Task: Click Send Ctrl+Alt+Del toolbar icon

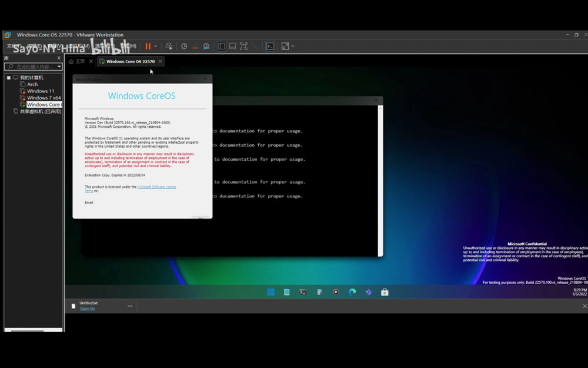Action: [x=169, y=47]
